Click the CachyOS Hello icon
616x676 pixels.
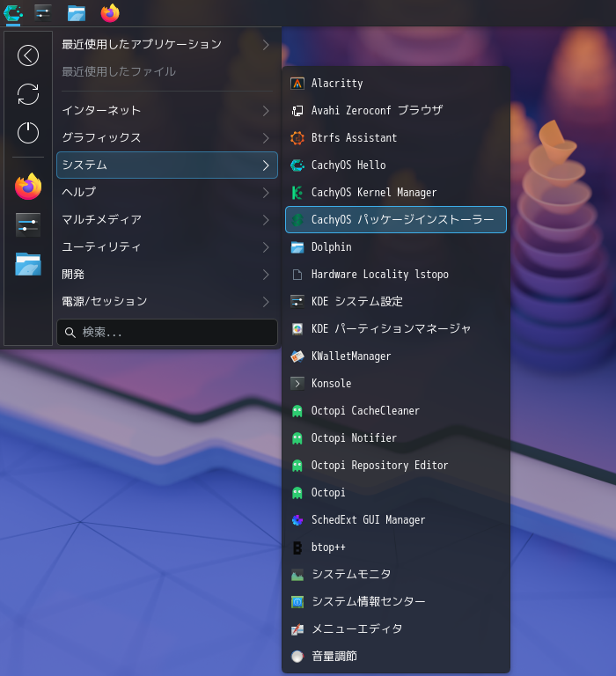coord(297,165)
